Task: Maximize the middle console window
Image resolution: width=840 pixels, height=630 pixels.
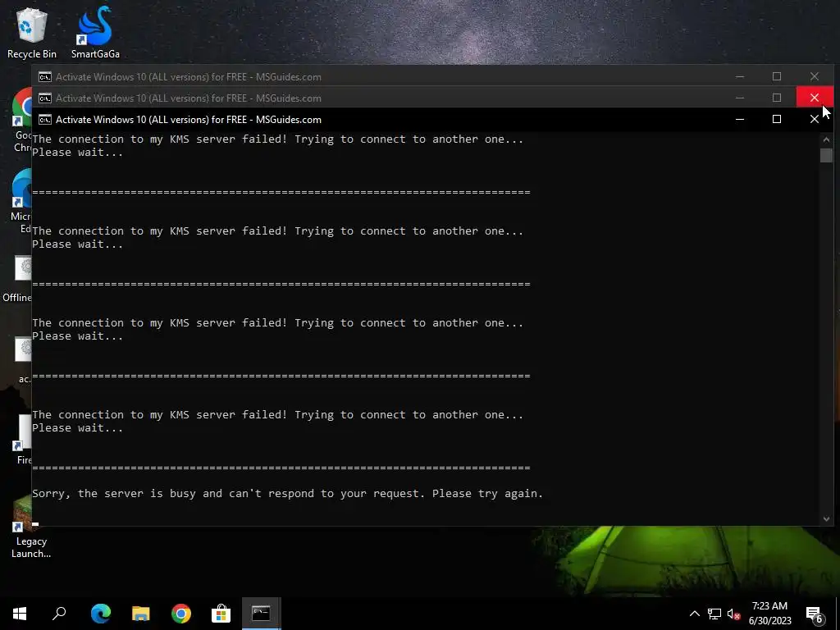Action: click(777, 98)
